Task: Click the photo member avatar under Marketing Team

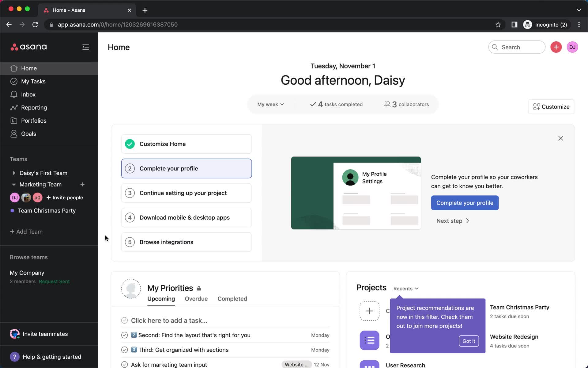Action: pyautogui.click(x=26, y=197)
